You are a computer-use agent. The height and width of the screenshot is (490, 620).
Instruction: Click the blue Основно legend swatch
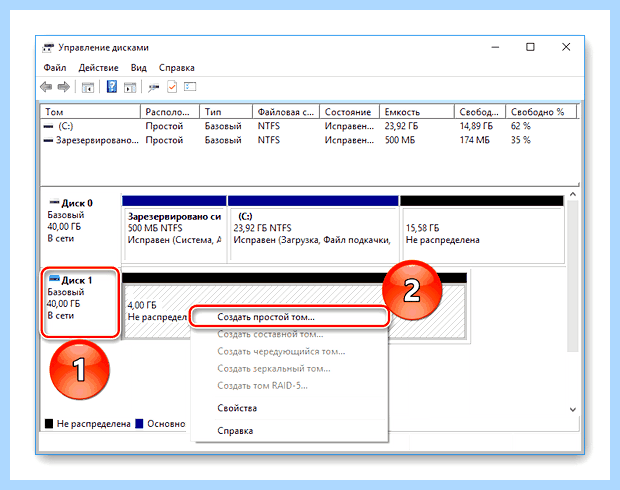[x=139, y=424]
